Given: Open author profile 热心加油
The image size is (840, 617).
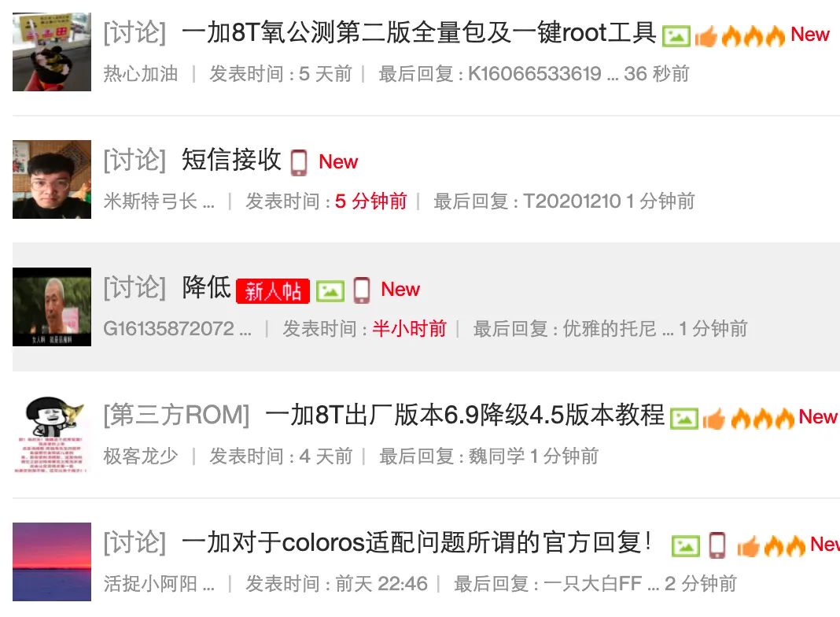Looking at the screenshot, I should coord(140,73).
